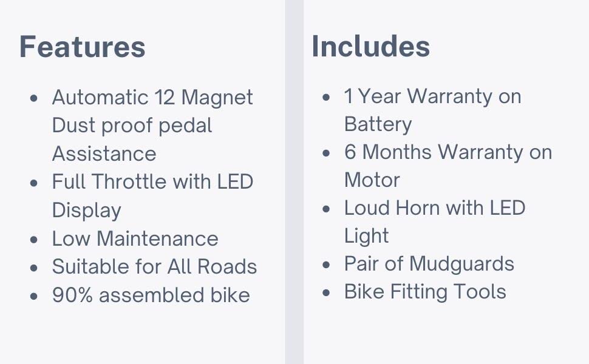Select the 90% assembled bike text
Screen dimensions: 589x364
click(151, 295)
